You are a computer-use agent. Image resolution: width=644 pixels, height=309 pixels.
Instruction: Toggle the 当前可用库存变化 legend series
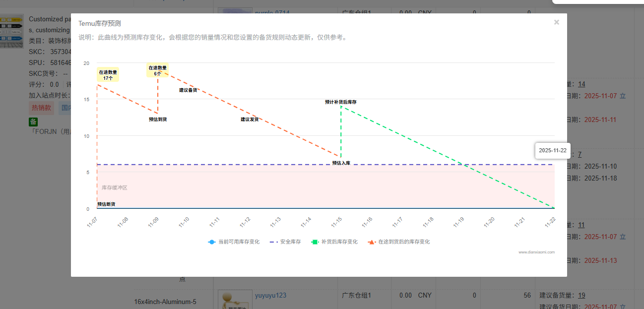(234, 242)
